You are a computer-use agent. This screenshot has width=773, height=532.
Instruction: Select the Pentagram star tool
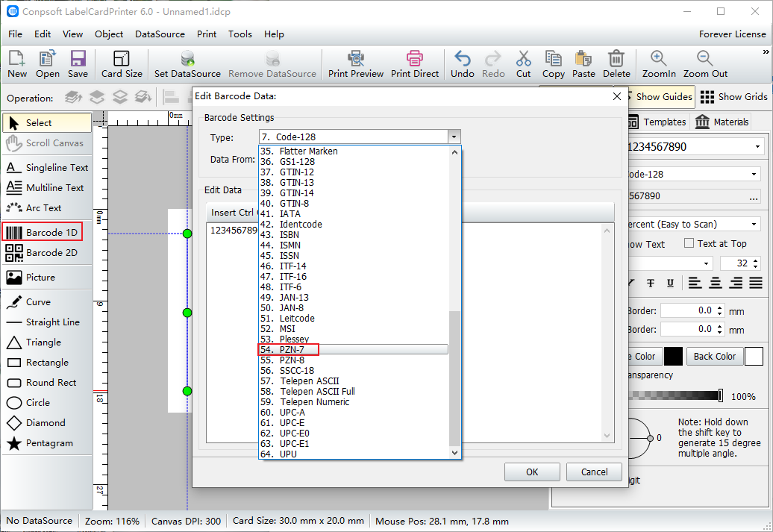pos(47,443)
